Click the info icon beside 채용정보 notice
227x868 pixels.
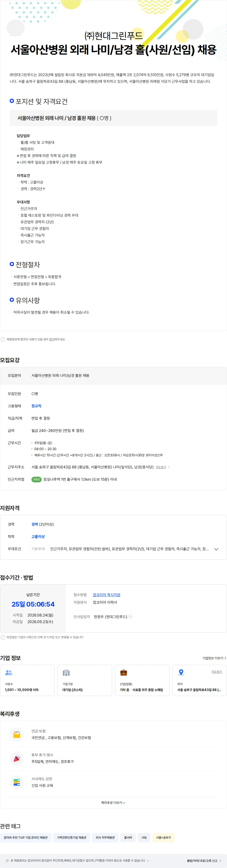point(3,339)
